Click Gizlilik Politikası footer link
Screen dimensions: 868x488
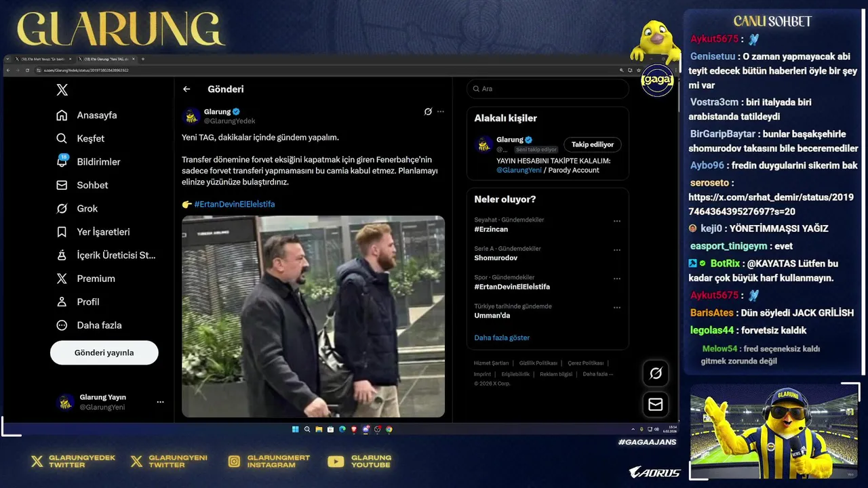538,363
